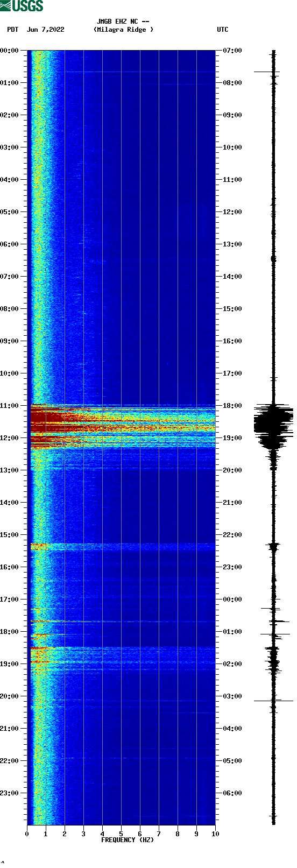
Task: Click the 18:00 PDT time label
Action: (x=9, y=632)
